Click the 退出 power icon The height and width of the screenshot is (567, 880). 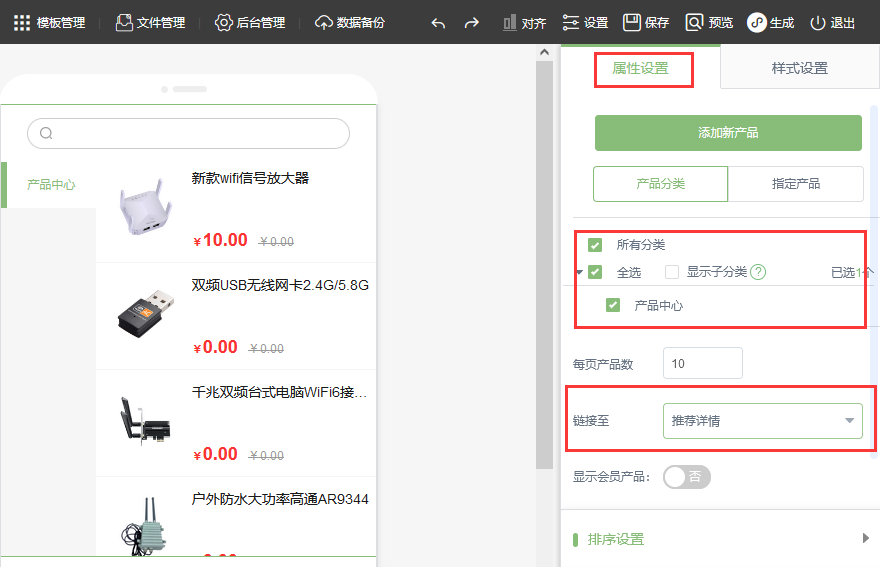pos(818,23)
